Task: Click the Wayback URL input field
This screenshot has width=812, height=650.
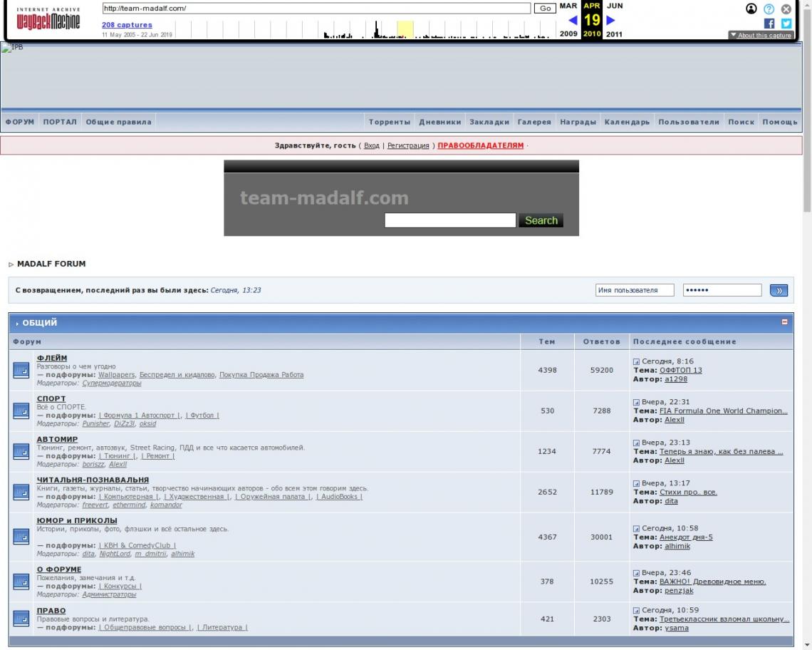Action: click(x=316, y=9)
